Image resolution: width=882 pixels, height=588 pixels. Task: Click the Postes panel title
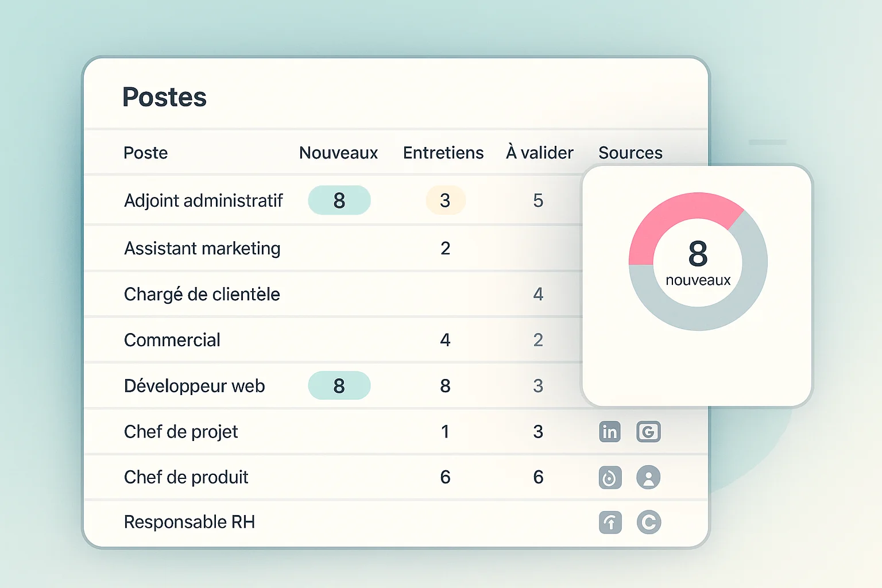coord(164,97)
